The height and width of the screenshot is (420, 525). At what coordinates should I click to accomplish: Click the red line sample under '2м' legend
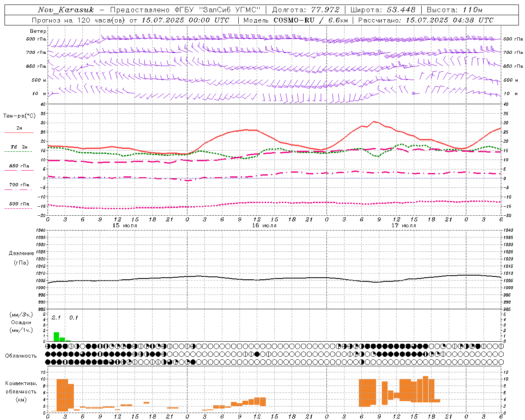click(x=19, y=133)
